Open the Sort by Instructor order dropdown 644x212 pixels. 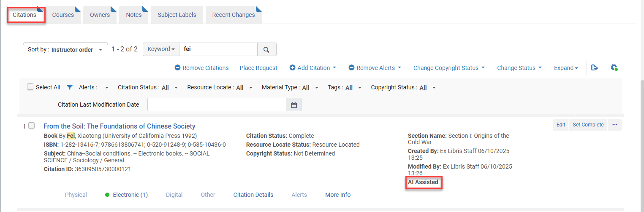(x=65, y=49)
